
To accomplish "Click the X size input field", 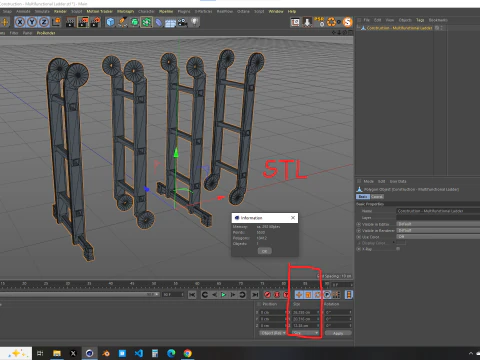I will point(305,312).
